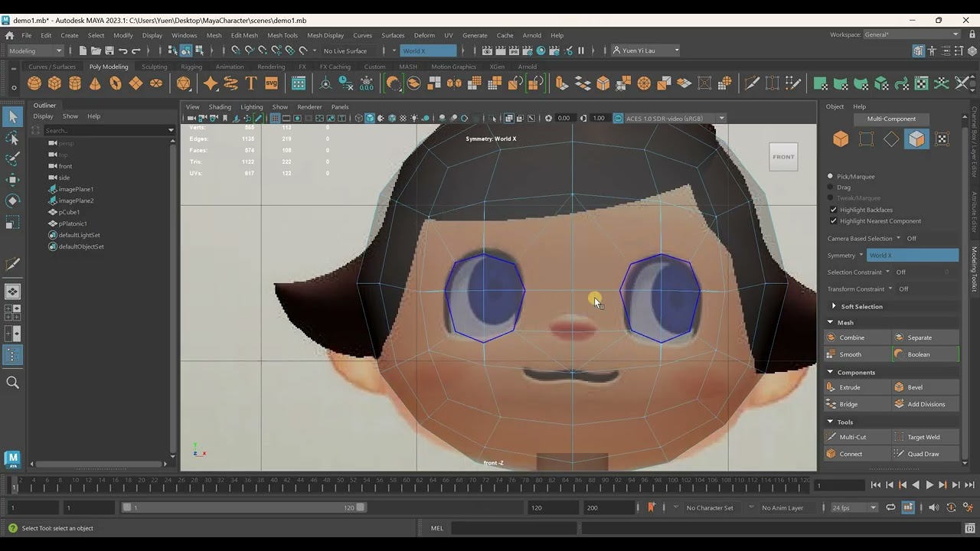
Task: Select UV selection mode icon
Action: click(942, 139)
